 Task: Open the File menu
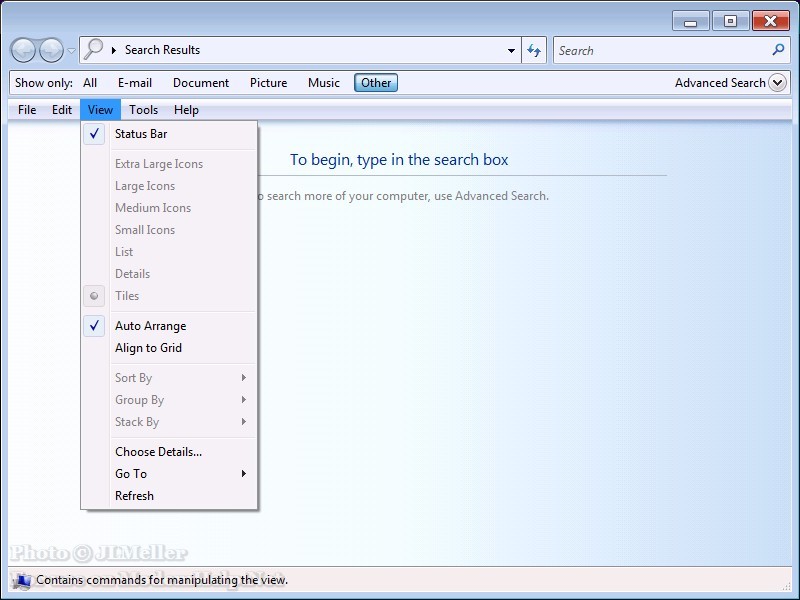click(27, 110)
